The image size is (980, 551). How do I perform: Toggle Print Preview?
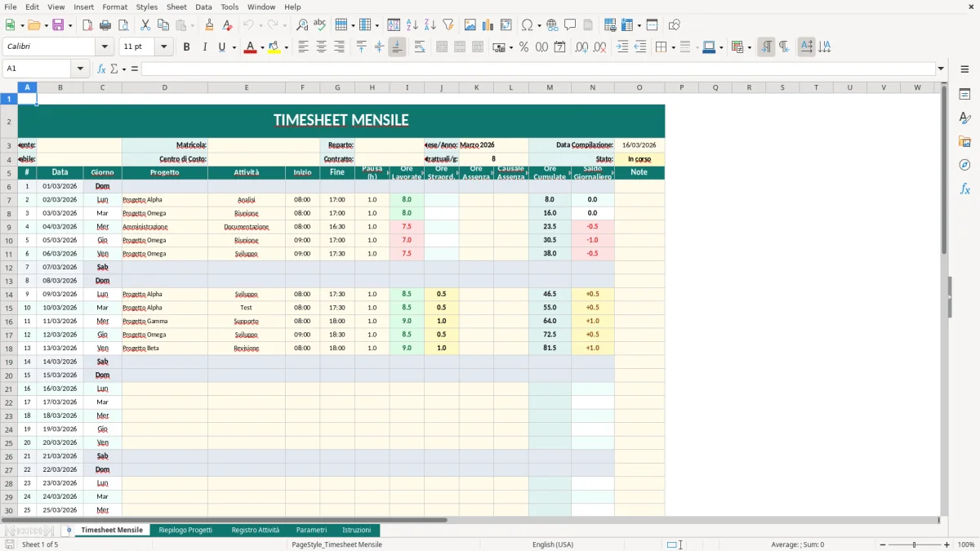point(122,25)
